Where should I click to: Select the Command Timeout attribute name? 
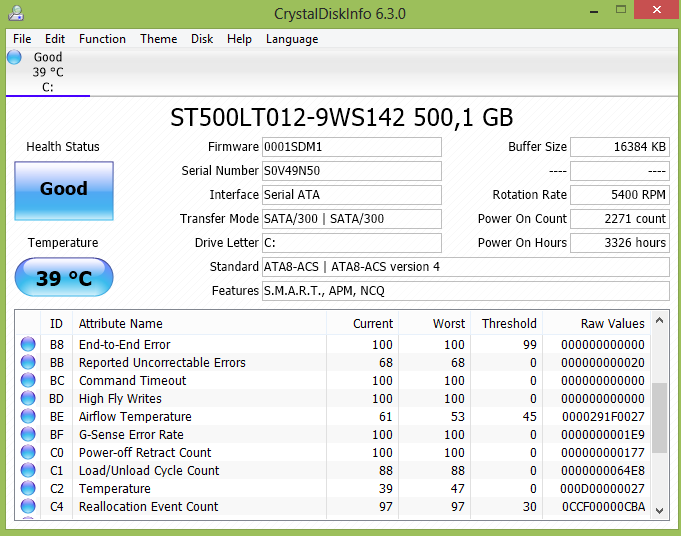tap(132, 380)
